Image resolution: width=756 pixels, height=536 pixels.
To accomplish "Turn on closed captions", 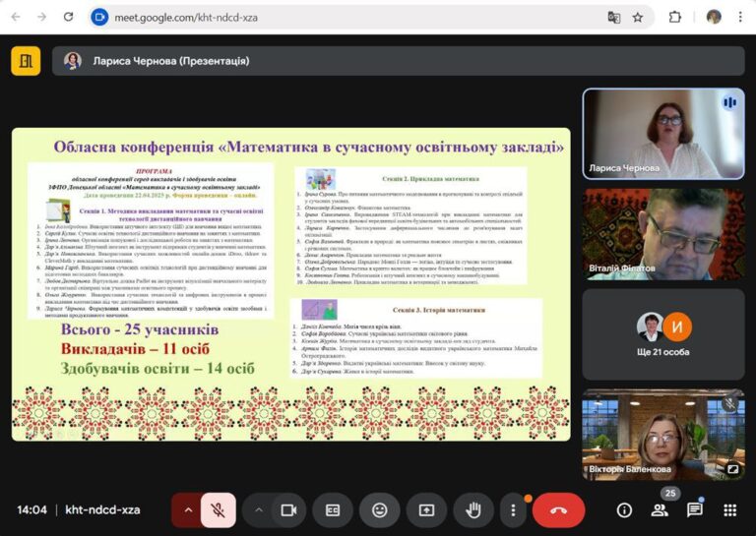I will 333,510.
